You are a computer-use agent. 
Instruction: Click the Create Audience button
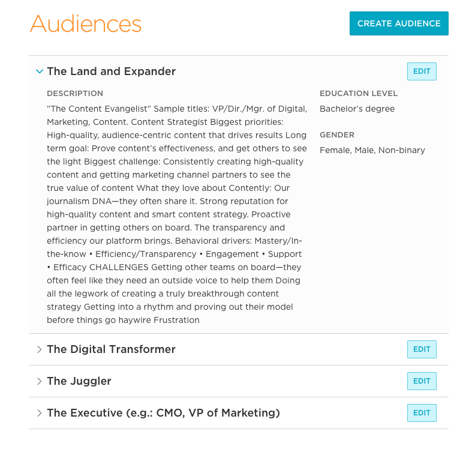pos(399,23)
